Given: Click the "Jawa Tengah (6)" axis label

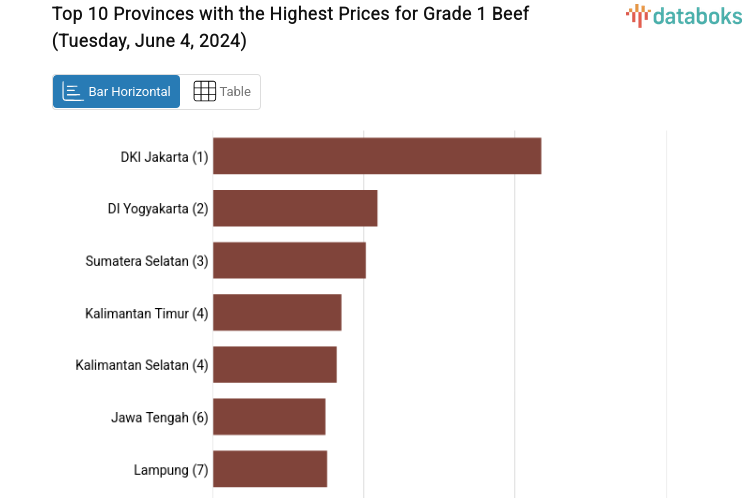Looking at the screenshot, I should click(x=160, y=417).
